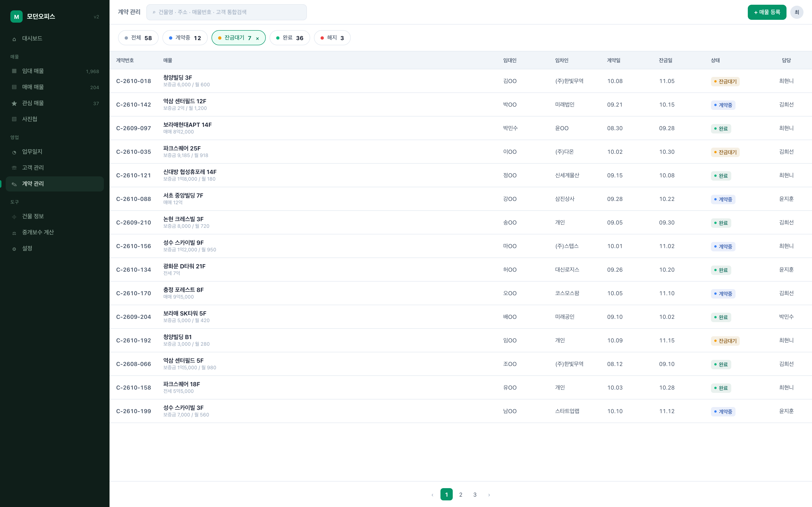Open 설정 gear icon
The width and height of the screenshot is (812, 507).
(x=14, y=249)
